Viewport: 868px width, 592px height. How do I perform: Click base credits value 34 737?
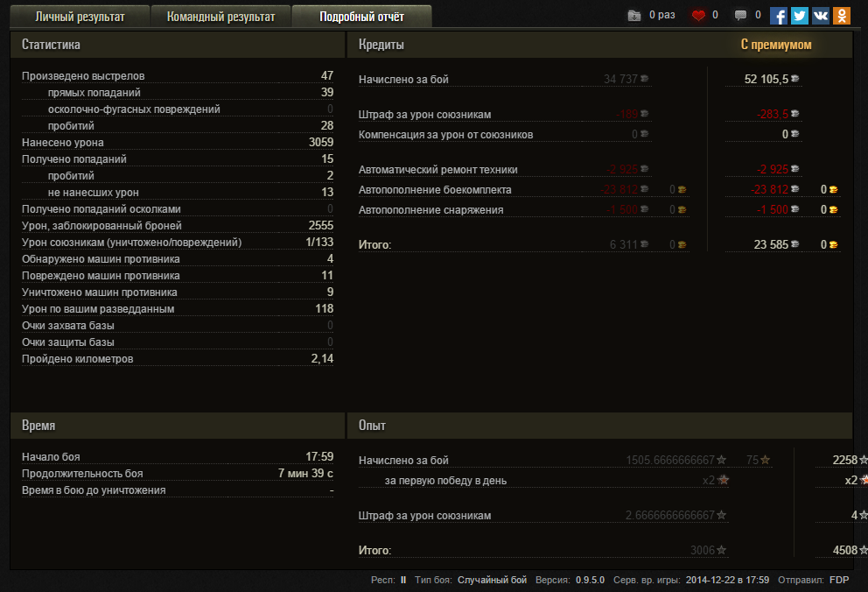coord(620,79)
